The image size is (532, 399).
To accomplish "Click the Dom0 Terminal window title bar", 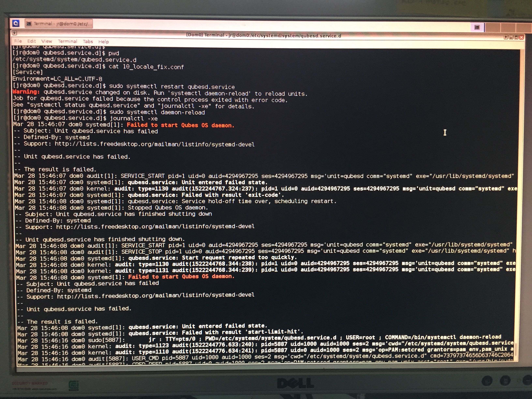I will 263,36.
